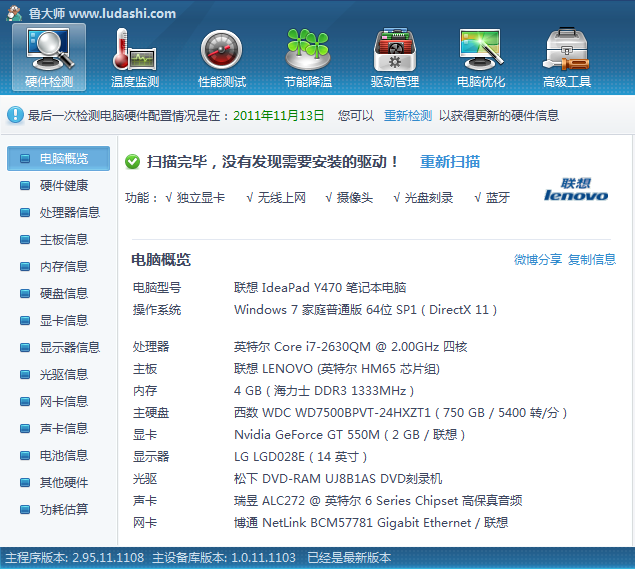Click the 扫描完毕 scan finished message
Image resolution: width=635 pixels, height=569 pixels.
pos(272,162)
